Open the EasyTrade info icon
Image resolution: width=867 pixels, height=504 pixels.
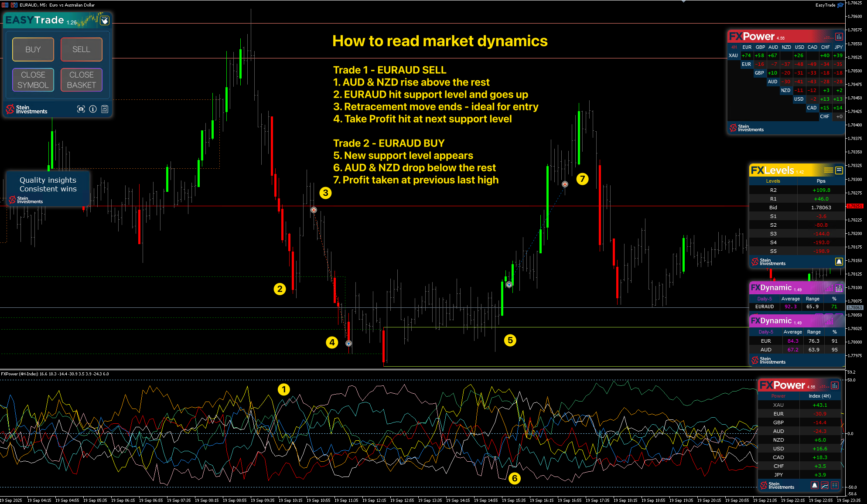coord(93,109)
